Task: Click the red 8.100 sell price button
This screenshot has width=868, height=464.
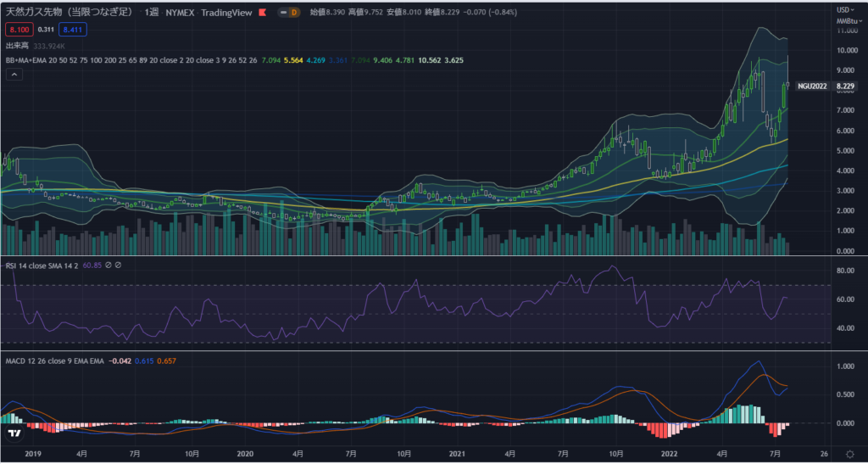Action: [x=18, y=29]
